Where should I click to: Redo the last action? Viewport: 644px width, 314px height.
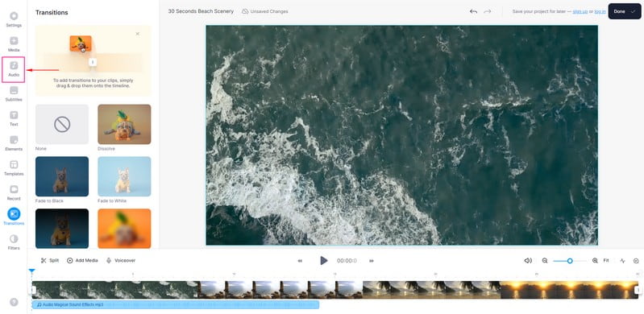click(487, 11)
